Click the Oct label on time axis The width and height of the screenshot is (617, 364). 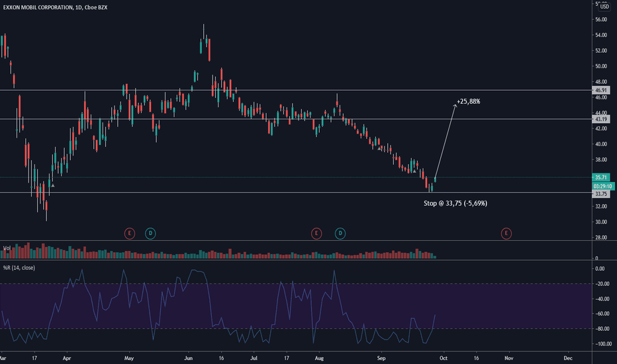coord(444,358)
